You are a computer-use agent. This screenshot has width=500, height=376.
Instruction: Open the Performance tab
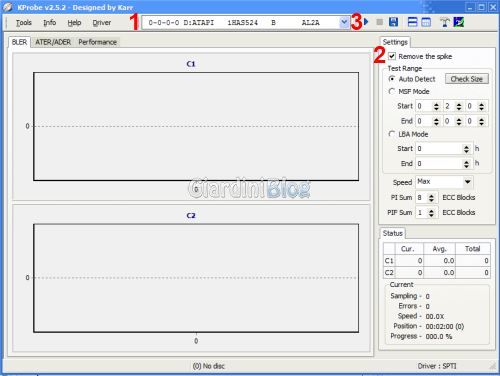[97, 42]
